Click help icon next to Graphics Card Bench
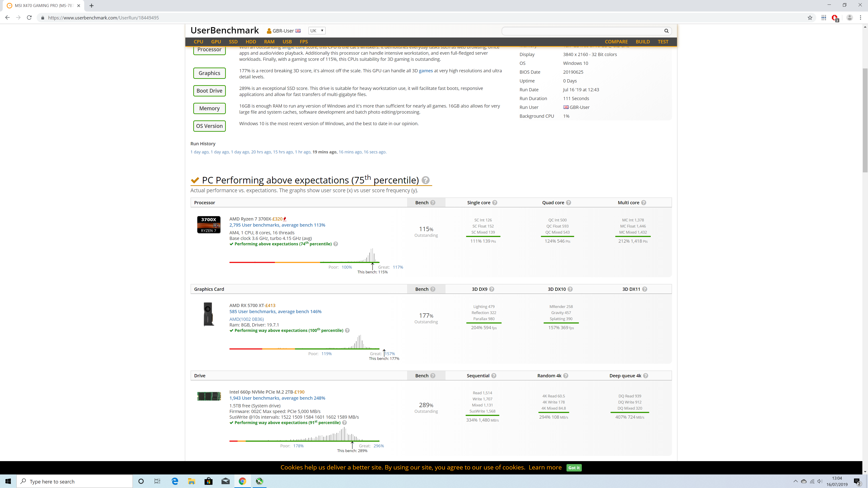Viewport: 868px width, 488px height. coord(433,289)
